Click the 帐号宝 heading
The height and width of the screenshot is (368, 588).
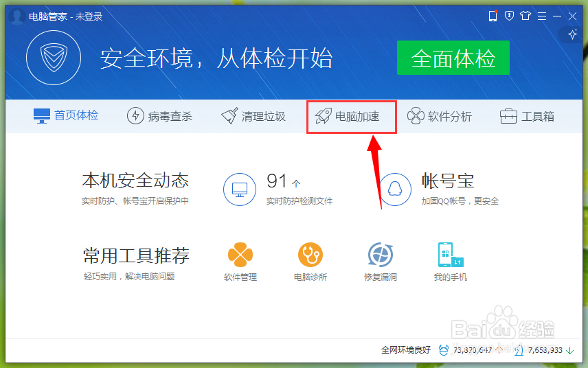(448, 181)
